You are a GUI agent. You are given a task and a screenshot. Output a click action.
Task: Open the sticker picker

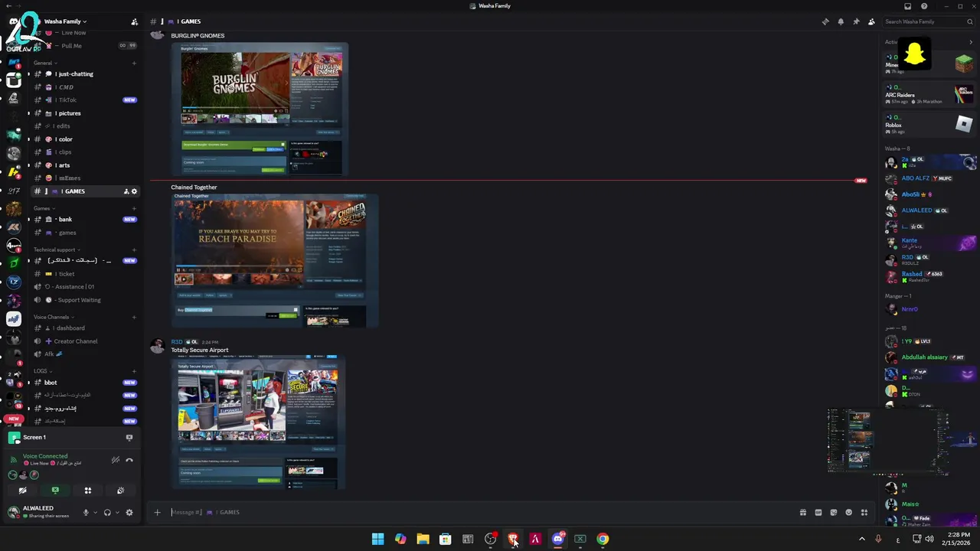(833, 513)
